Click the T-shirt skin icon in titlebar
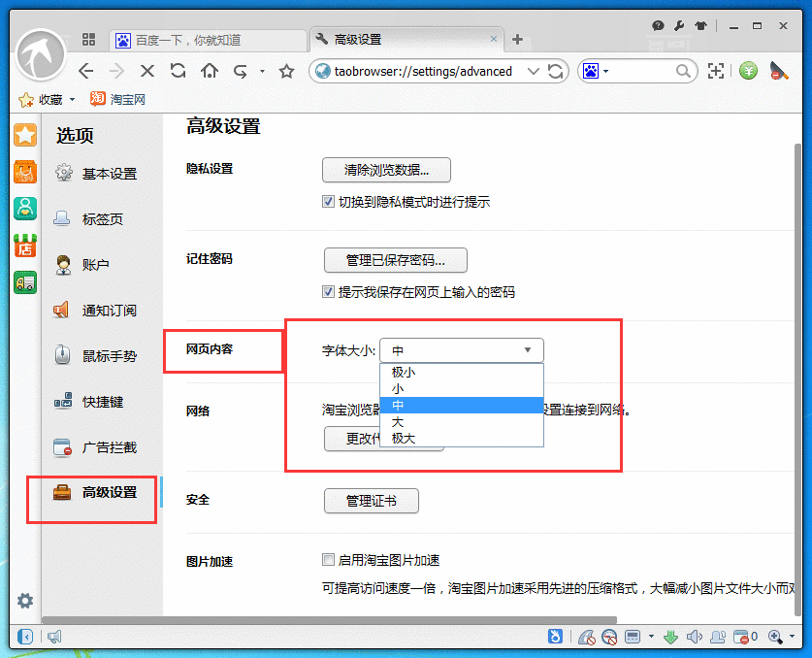This screenshot has width=812, height=658. [x=700, y=24]
